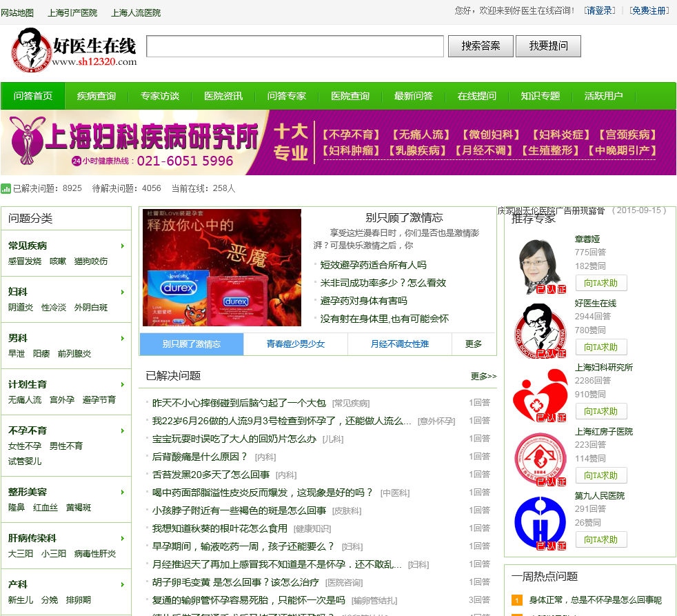The image size is (677, 616).
Task: Open 试管婴儿 subcategory link
Action: pyautogui.click(x=25, y=461)
